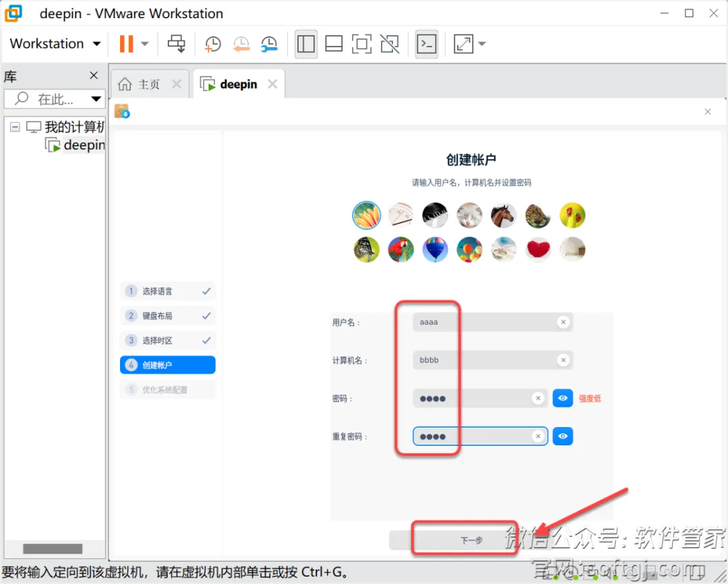Close the Home tab
The width and height of the screenshot is (728, 584).
click(177, 84)
